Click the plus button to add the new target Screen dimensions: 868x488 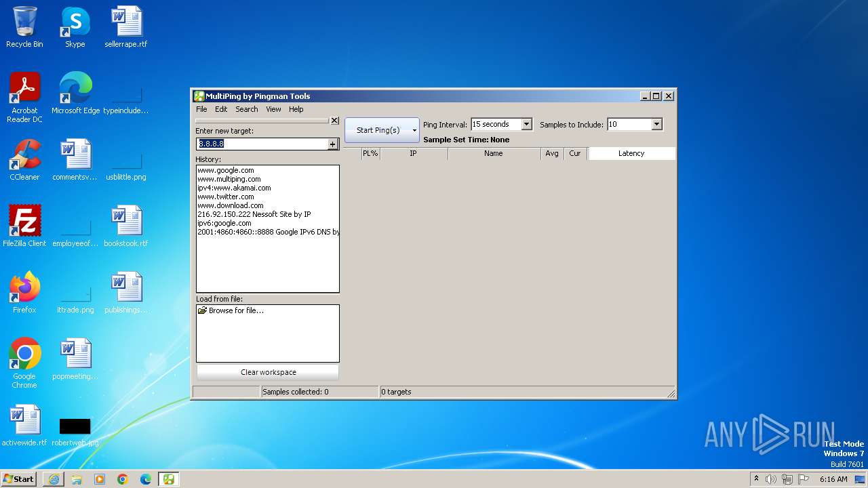pos(332,144)
